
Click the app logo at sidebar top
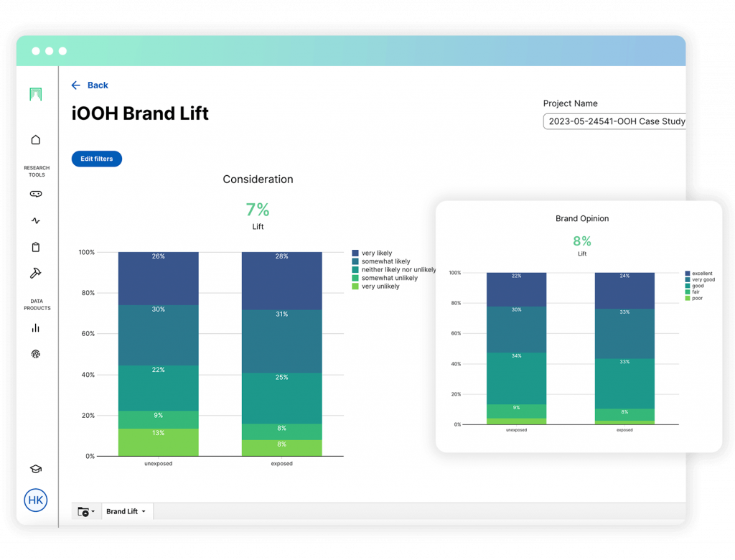pyautogui.click(x=35, y=94)
